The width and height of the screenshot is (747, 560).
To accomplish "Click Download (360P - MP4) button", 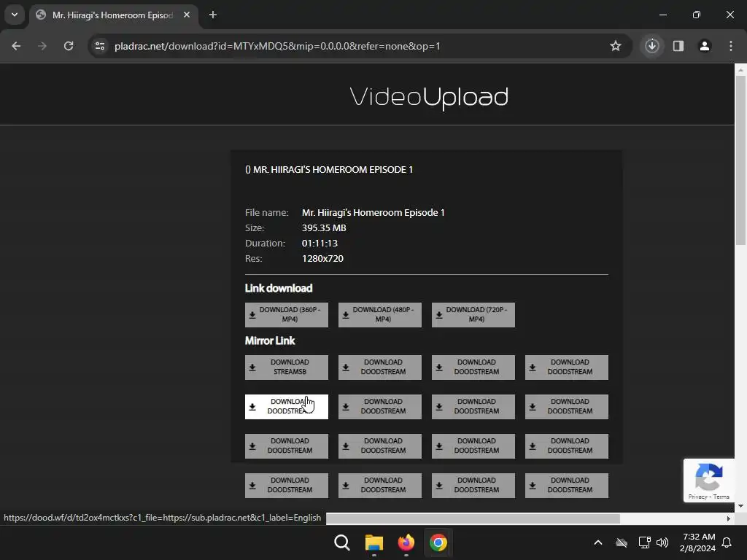I will pos(286,315).
